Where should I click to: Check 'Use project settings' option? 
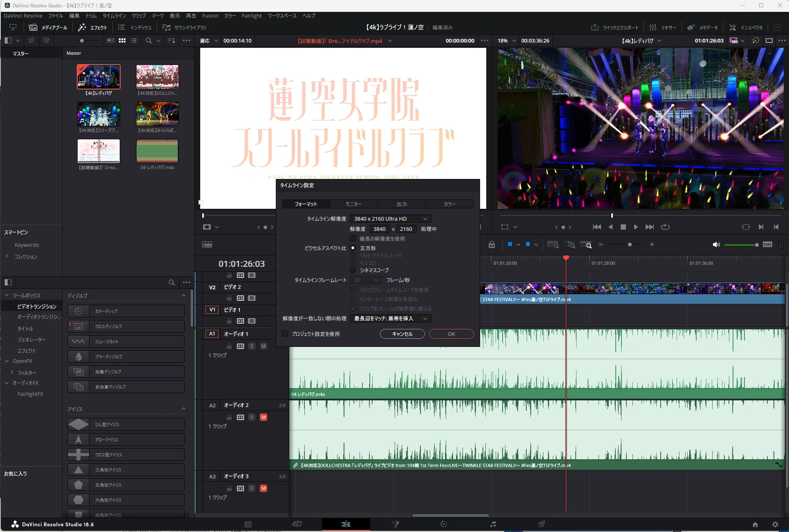[285, 334]
